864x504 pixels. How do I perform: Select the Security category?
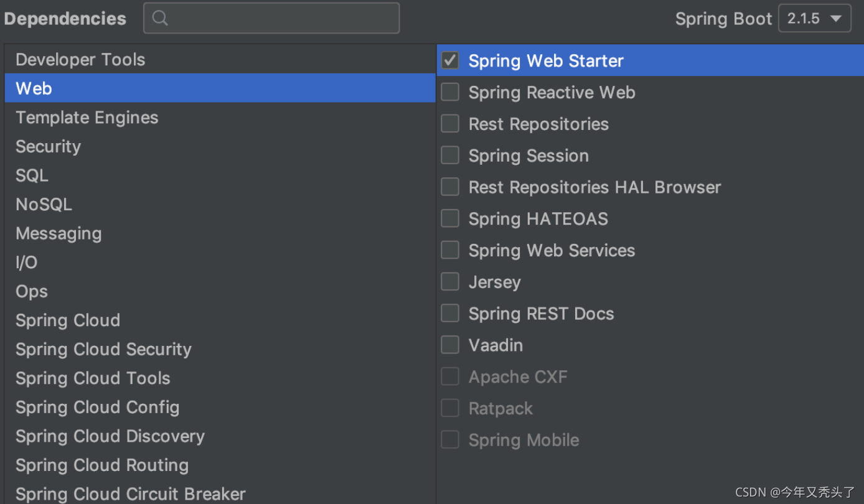(48, 146)
